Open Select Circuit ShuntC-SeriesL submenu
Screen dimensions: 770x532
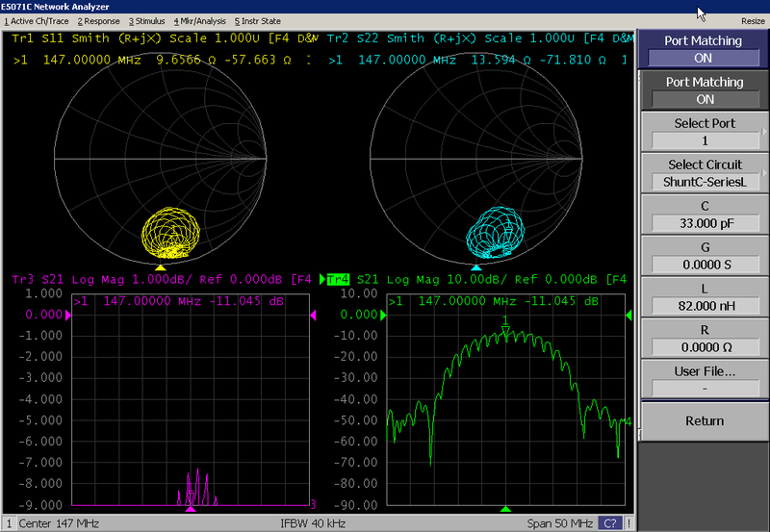pos(705,173)
